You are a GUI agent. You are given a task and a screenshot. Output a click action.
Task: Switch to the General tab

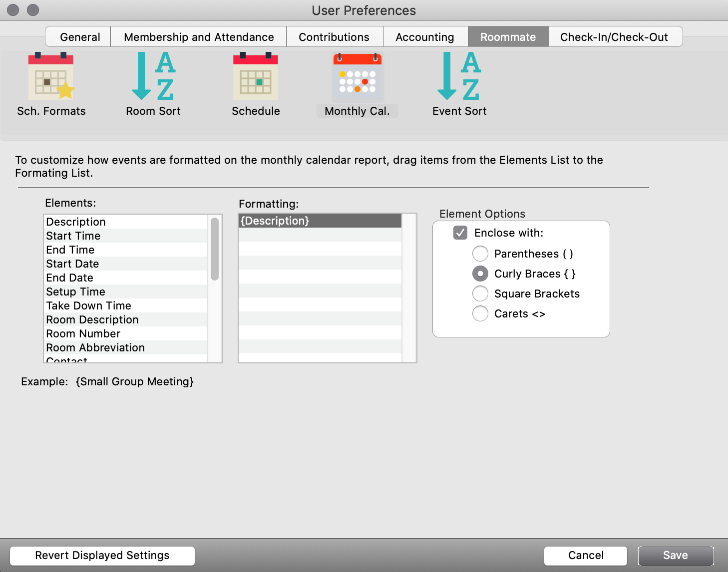coord(80,37)
